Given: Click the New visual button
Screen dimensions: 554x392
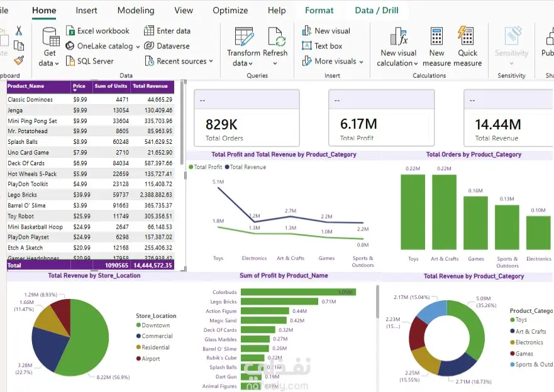Looking at the screenshot, I should point(326,31).
